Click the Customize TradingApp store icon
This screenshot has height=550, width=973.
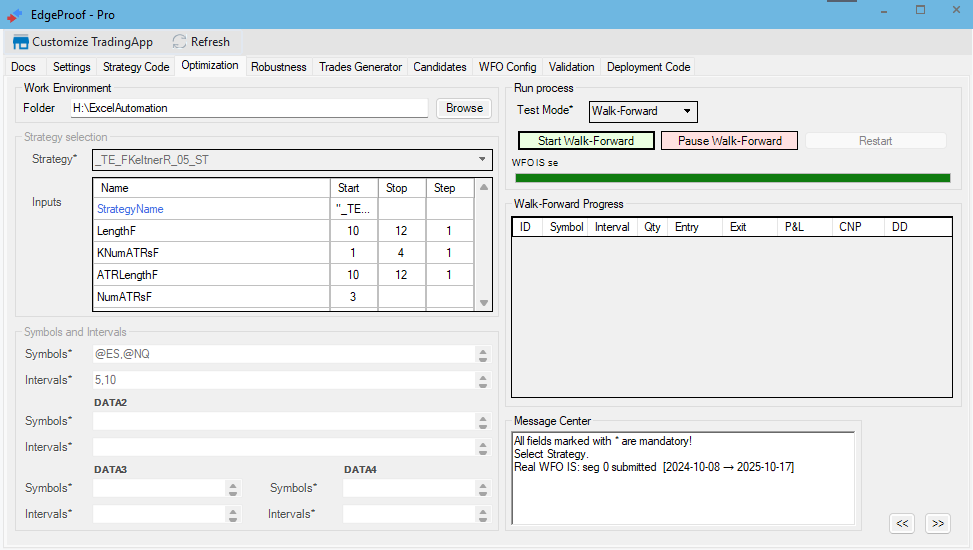point(20,42)
